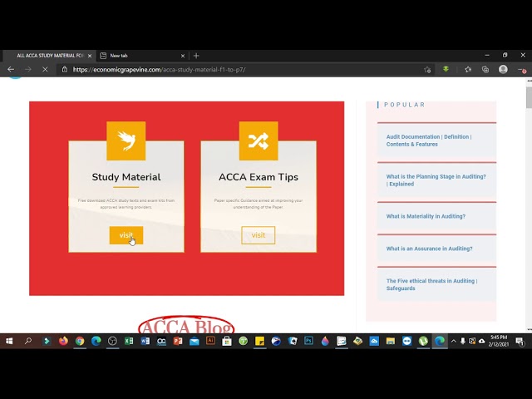This screenshot has height=399, width=532.
Task: Open PowerPoint from the taskbar
Action: 178,341
